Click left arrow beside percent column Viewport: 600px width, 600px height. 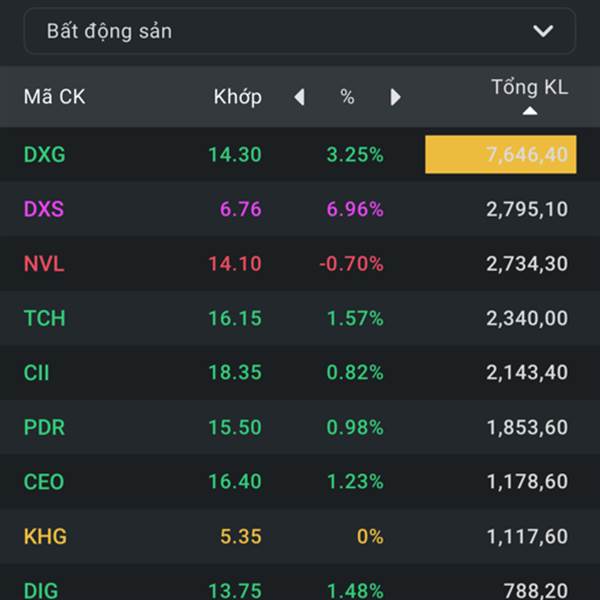click(x=299, y=97)
